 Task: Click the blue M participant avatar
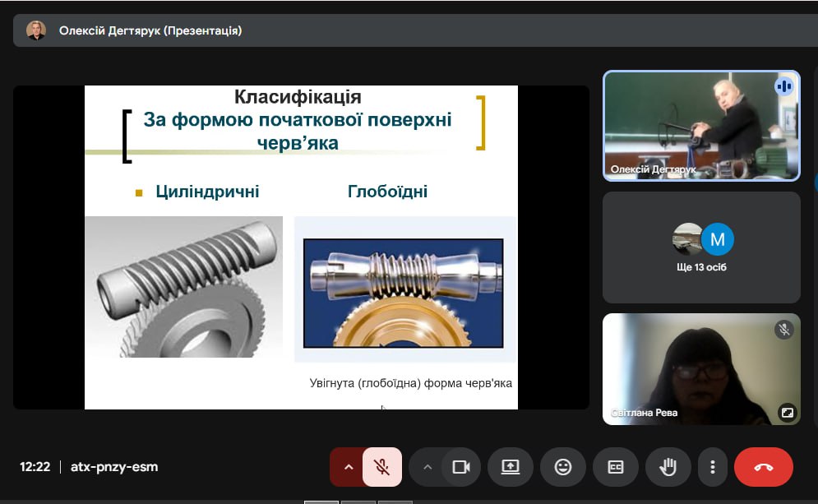(x=718, y=239)
